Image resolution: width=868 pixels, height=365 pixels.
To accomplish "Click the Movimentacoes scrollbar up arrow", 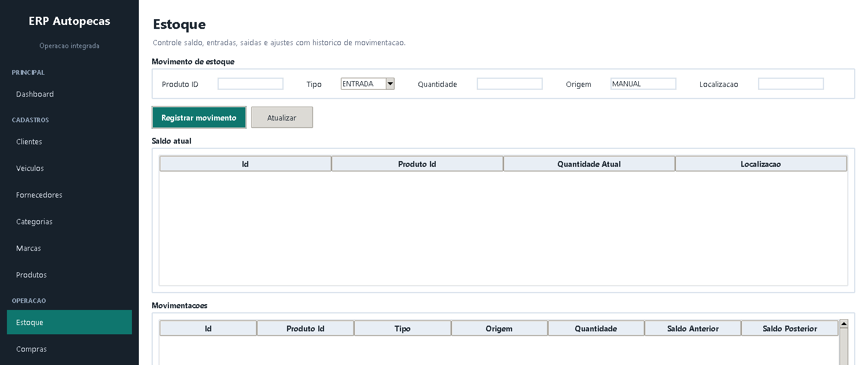I will click(844, 324).
